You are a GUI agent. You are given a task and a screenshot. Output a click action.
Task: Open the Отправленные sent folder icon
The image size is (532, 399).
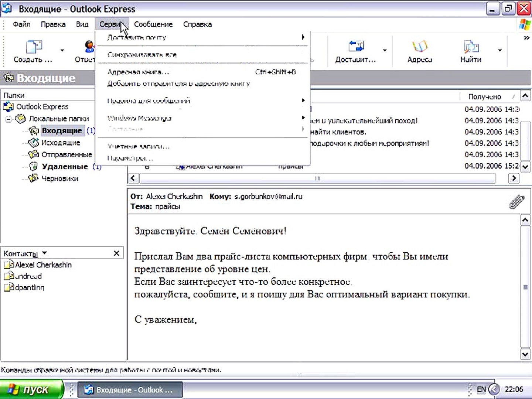[x=34, y=154]
